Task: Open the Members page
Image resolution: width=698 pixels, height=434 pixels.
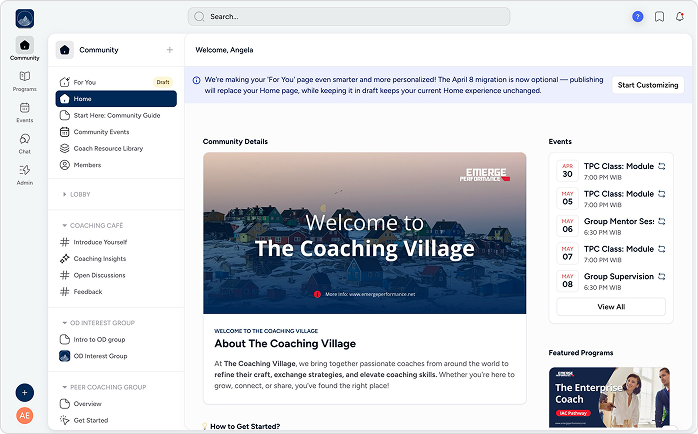Action: 116,165
